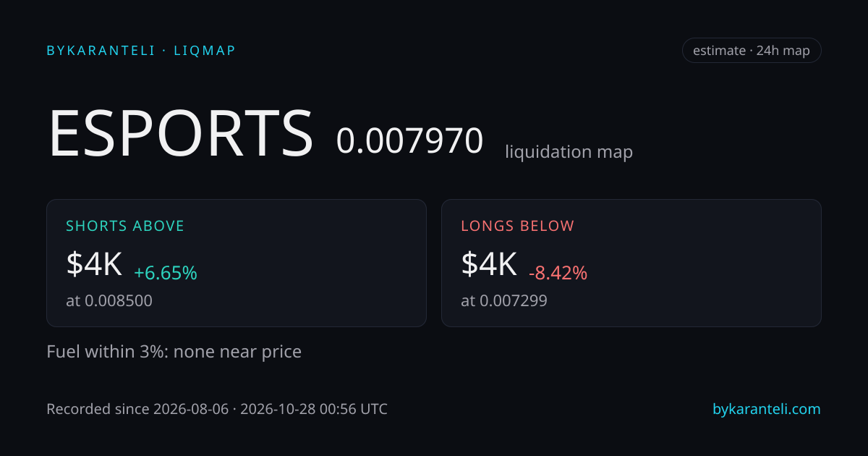The image size is (868, 456).
Task: Open the Longs Below card
Action: pos(631,263)
